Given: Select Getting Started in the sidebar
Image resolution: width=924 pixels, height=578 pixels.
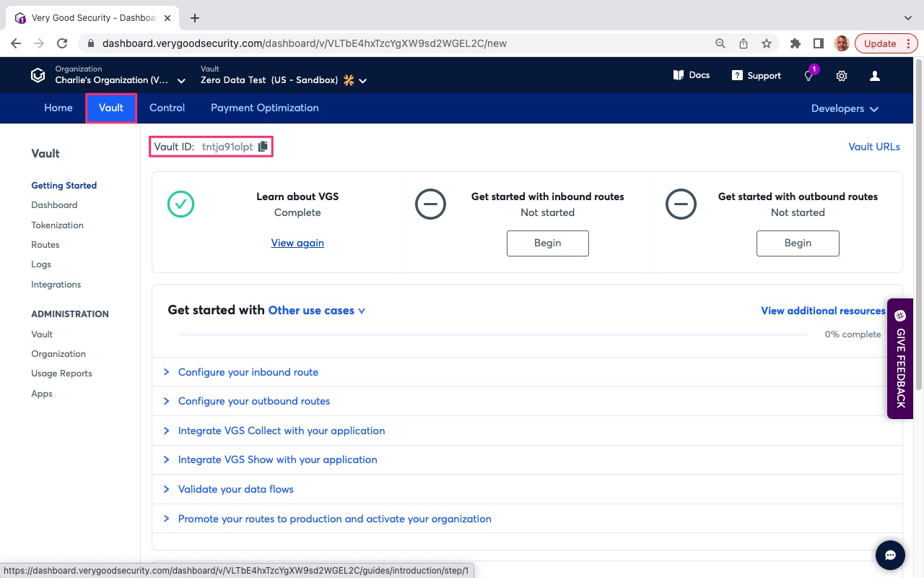Looking at the screenshot, I should point(64,185).
